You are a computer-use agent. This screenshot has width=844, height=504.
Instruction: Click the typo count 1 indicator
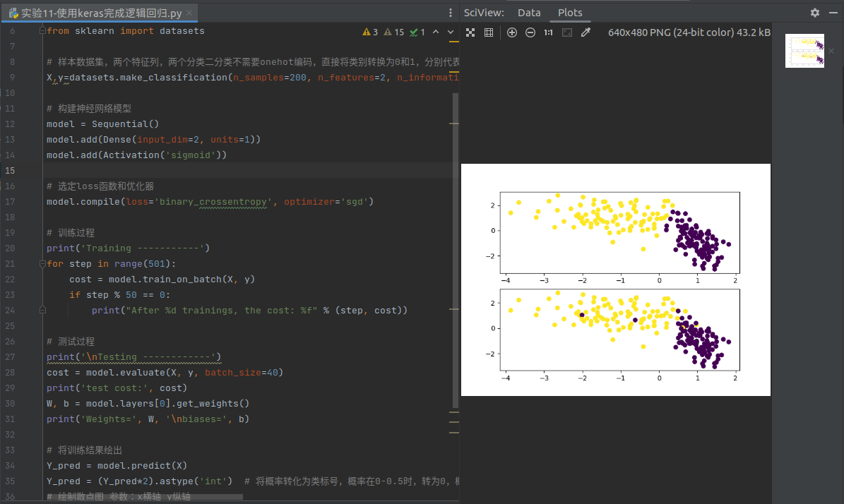tap(417, 32)
